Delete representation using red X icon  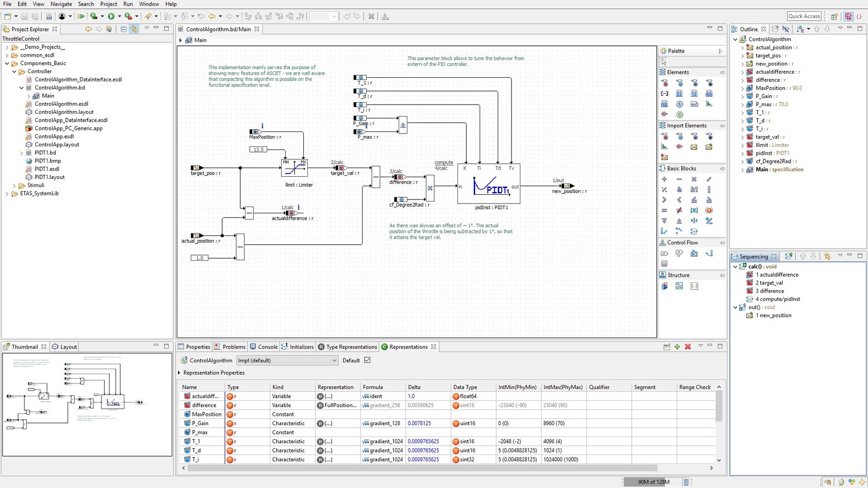[688, 347]
